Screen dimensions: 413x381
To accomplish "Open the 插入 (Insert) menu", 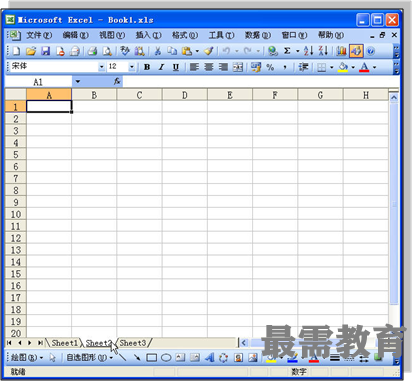I will click(149, 35).
